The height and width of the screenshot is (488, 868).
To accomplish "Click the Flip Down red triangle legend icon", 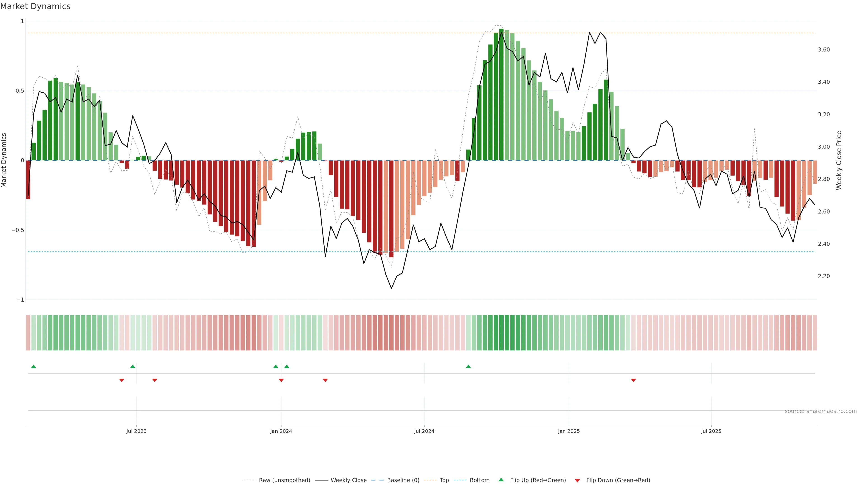I will click(x=577, y=480).
